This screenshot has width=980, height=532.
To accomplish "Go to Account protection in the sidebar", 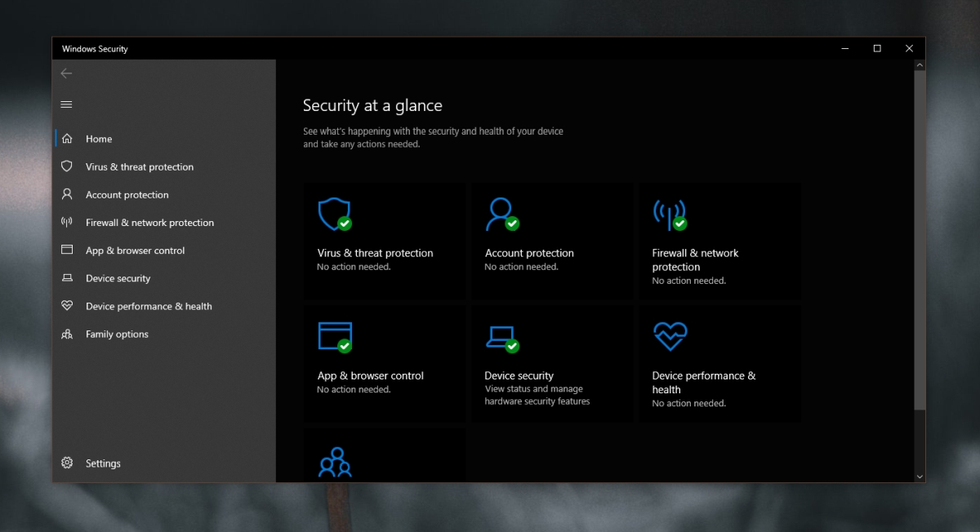I will point(127,194).
